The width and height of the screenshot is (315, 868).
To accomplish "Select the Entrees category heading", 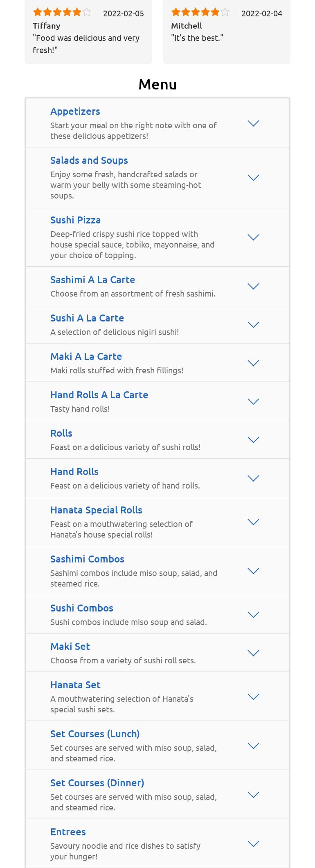I will [x=68, y=832].
